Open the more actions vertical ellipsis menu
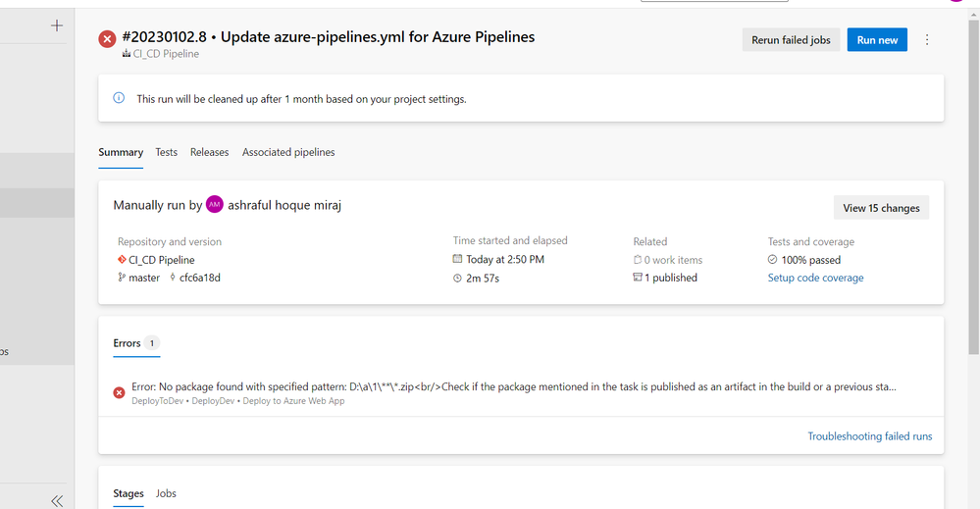Screen dimensions: 980x509 coord(927,40)
